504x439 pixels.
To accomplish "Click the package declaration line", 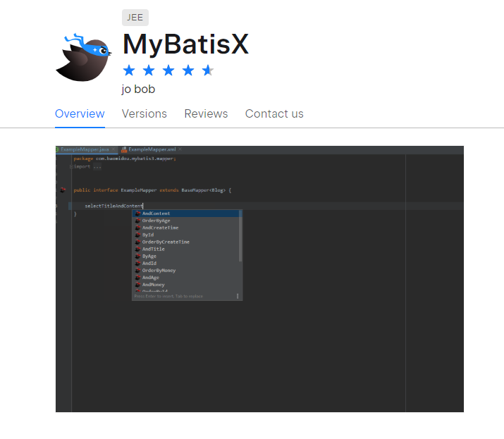I will click(x=125, y=159).
